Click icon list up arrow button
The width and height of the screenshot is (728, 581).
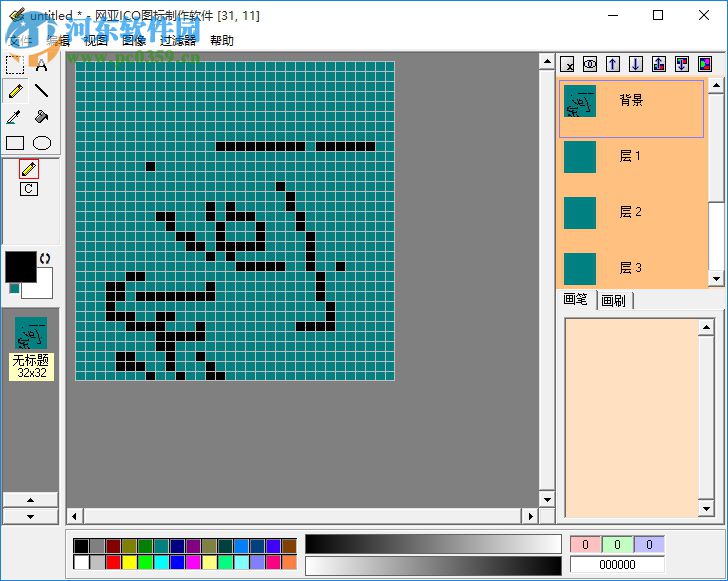click(31, 500)
